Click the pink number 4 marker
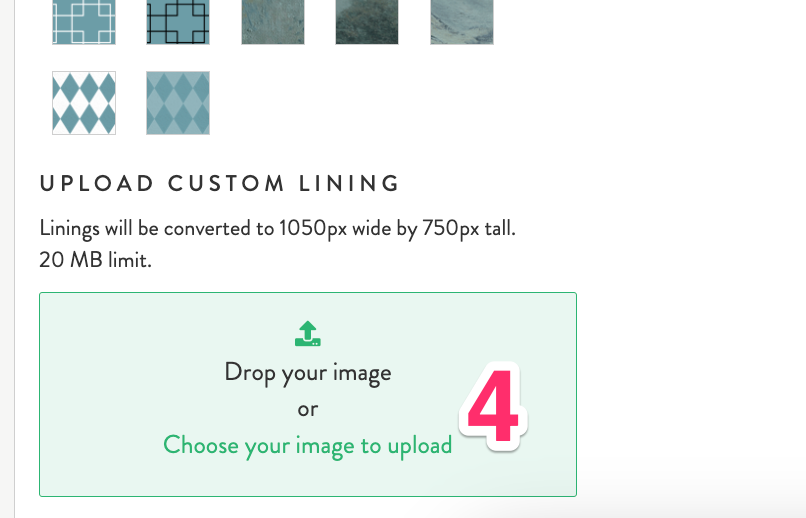This screenshot has width=806, height=518. click(x=493, y=406)
